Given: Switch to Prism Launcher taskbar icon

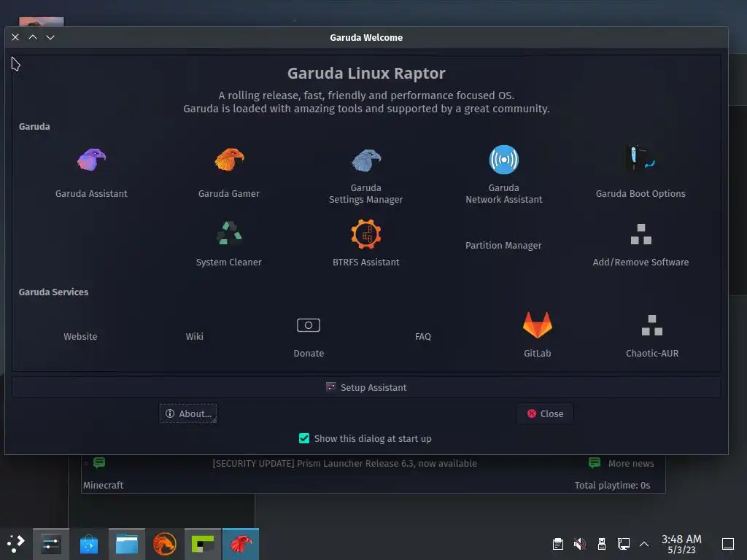Looking at the screenshot, I should [x=203, y=544].
